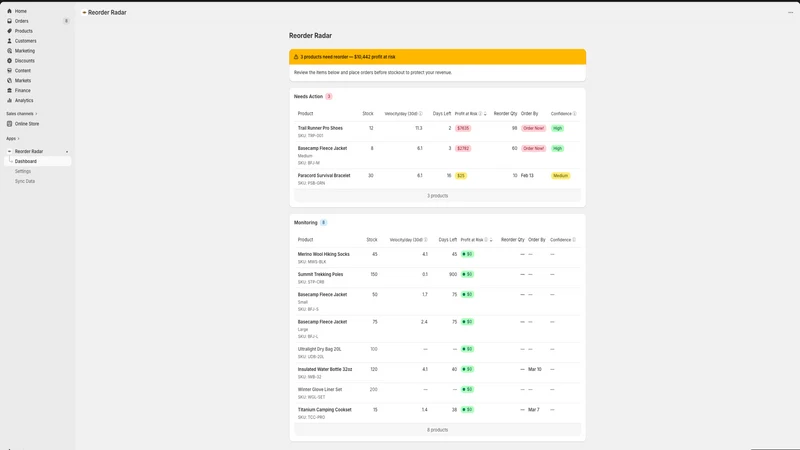
Task: Click the Reorder Radar app icon in sidebar
Action: point(9,151)
